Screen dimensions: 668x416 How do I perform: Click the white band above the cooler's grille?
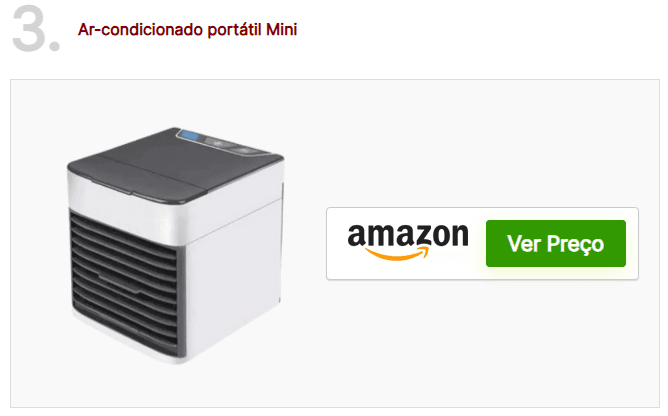click(x=128, y=207)
